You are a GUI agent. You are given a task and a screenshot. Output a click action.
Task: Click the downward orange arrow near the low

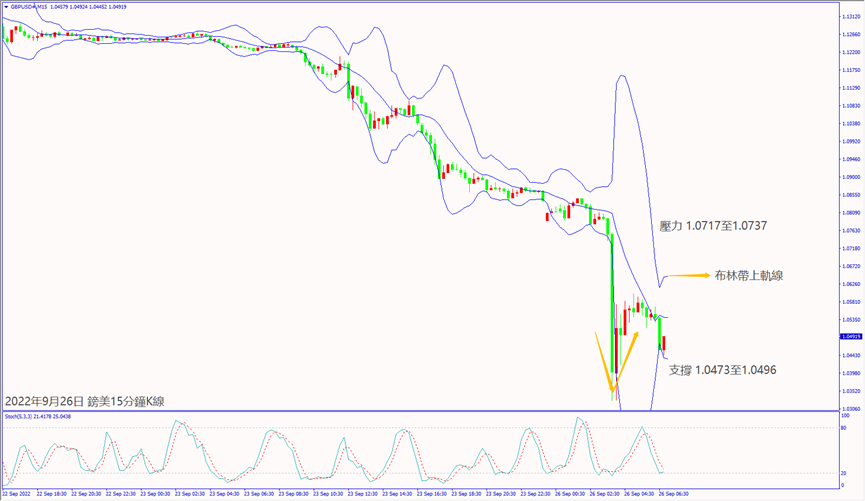point(603,361)
